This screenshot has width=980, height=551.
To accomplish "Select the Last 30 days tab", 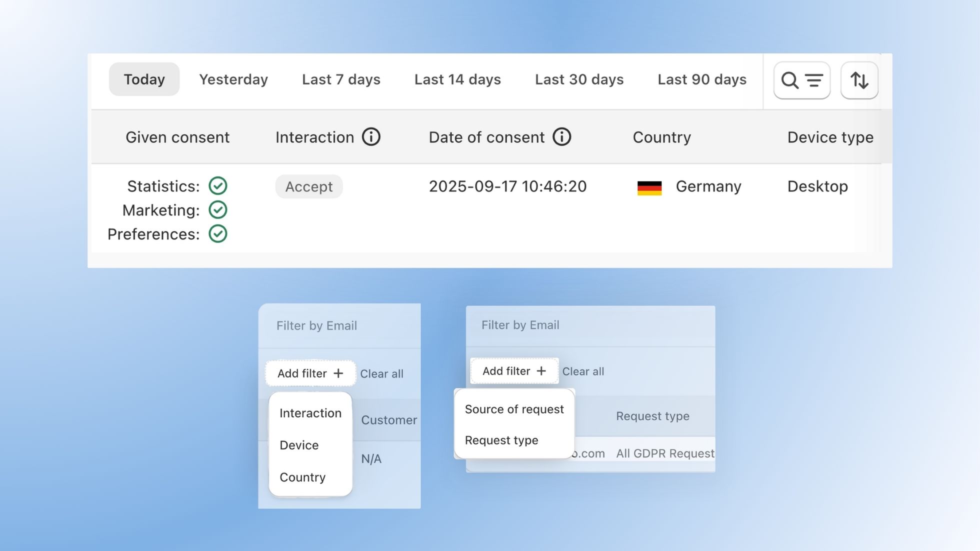I will pyautogui.click(x=578, y=79).
